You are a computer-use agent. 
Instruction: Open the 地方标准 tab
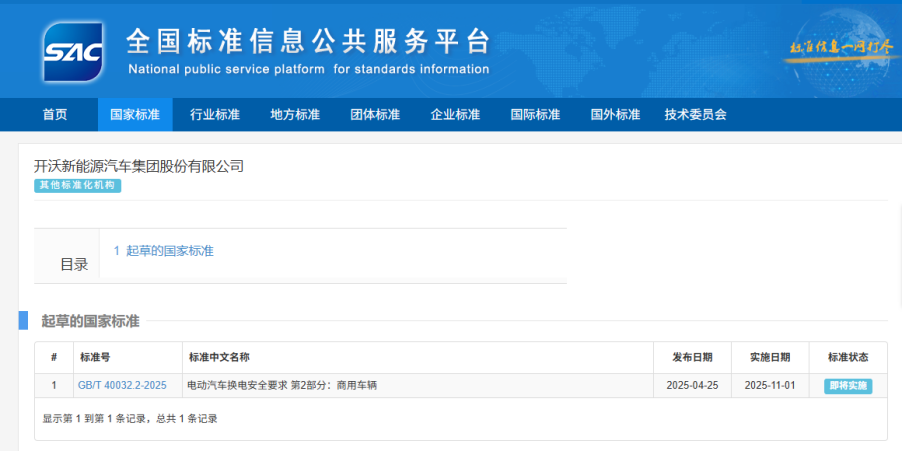(295, 114)
